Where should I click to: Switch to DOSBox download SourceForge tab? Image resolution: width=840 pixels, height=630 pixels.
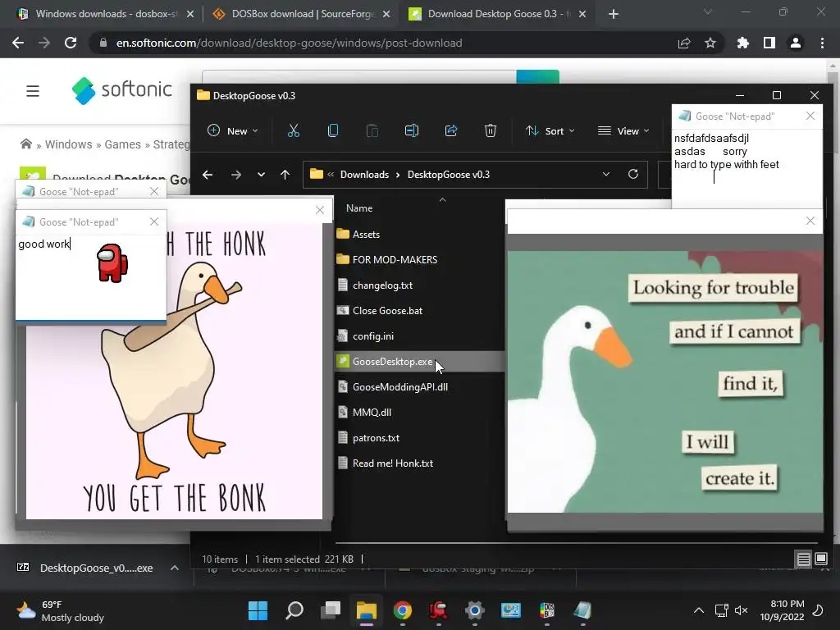[x=302, y=14]
